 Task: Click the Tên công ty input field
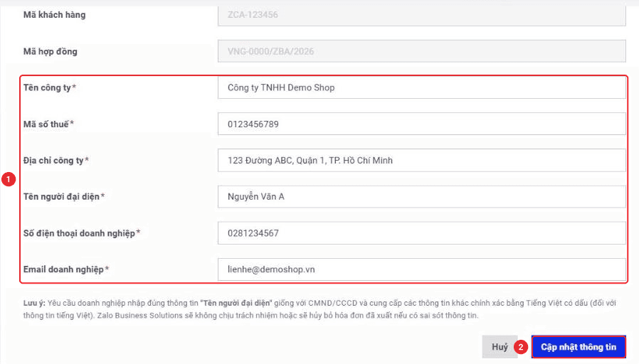[422, 87]
